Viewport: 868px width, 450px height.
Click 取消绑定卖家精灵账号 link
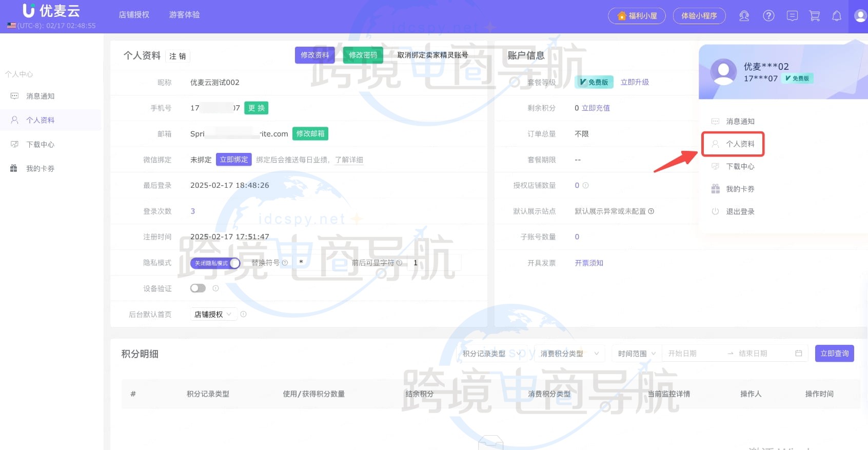432,55
